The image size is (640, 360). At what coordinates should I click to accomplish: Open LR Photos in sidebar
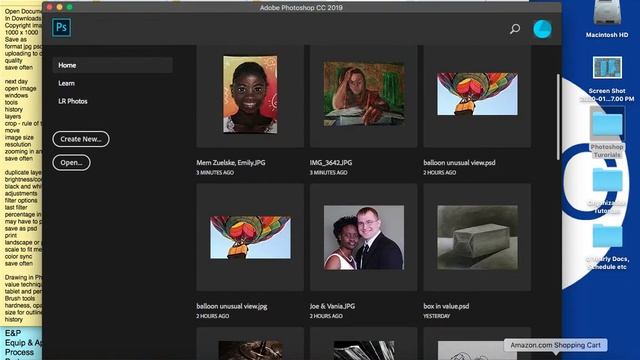73,101
